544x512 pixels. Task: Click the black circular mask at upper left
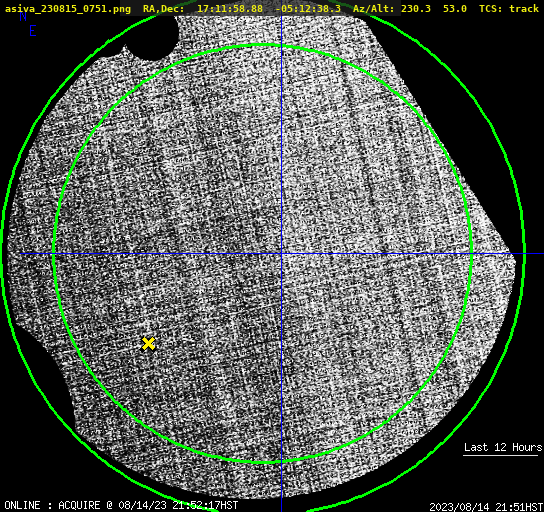pos(152,37)
